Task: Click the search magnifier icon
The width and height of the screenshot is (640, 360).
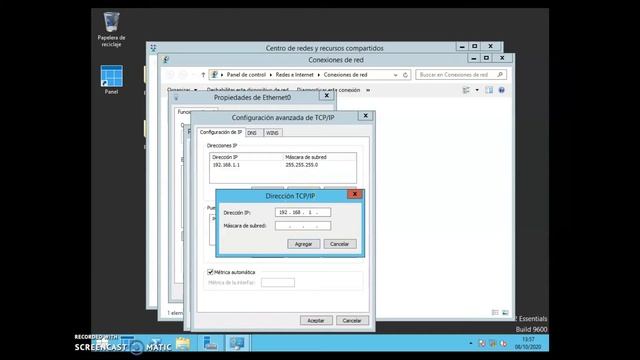Action: click(500, 75)
